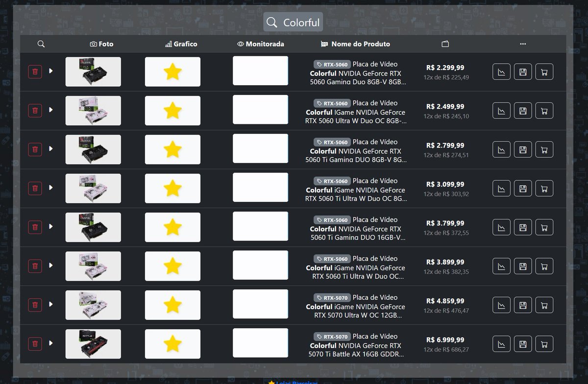The height and width of the screenshot is (384, 588).
Task: Delete the R$ 6.999,99 product row
Action: pos(35,344)
